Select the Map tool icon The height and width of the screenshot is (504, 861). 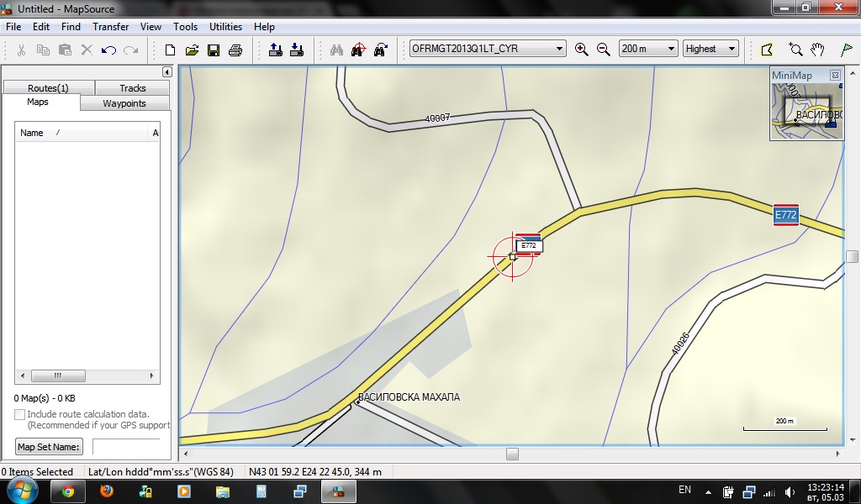767,50
